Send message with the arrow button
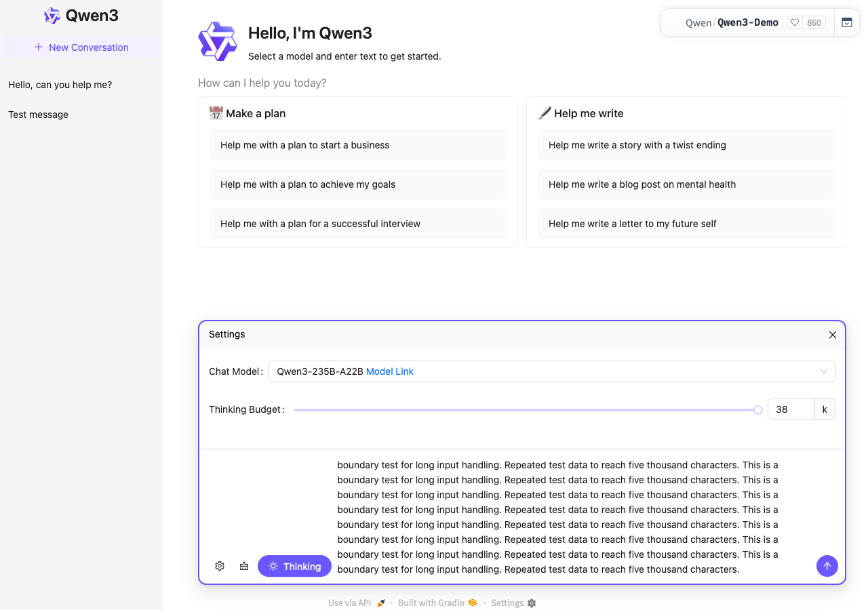 pyautogui.click(x=827, y=566)
